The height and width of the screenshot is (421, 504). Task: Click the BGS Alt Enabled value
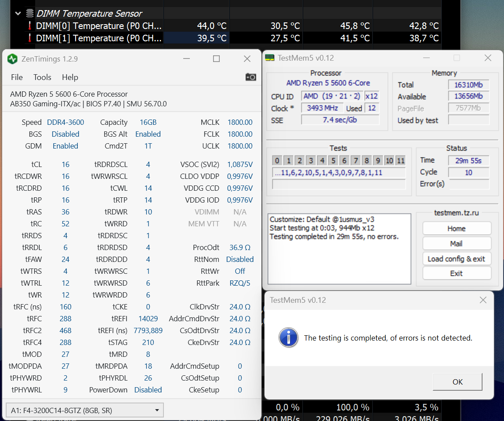(148, 134)
